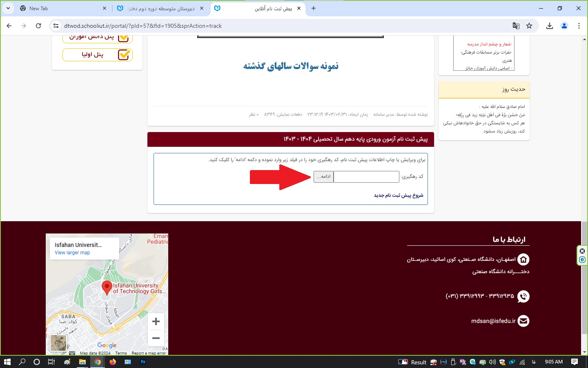The image size is (588, 368).
Task: Open the Chrome downloads icon
Action: [550, 26]
